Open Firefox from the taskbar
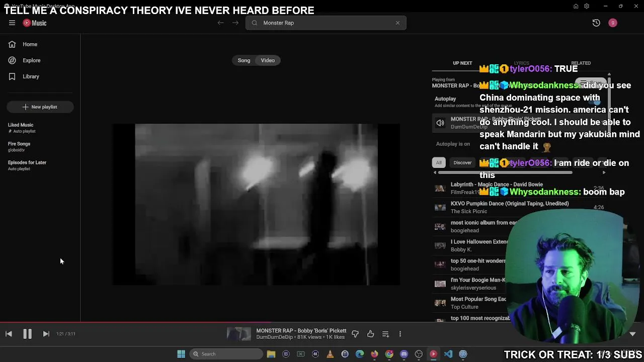This screenshot has height=362, width=644. click(374, 354)
